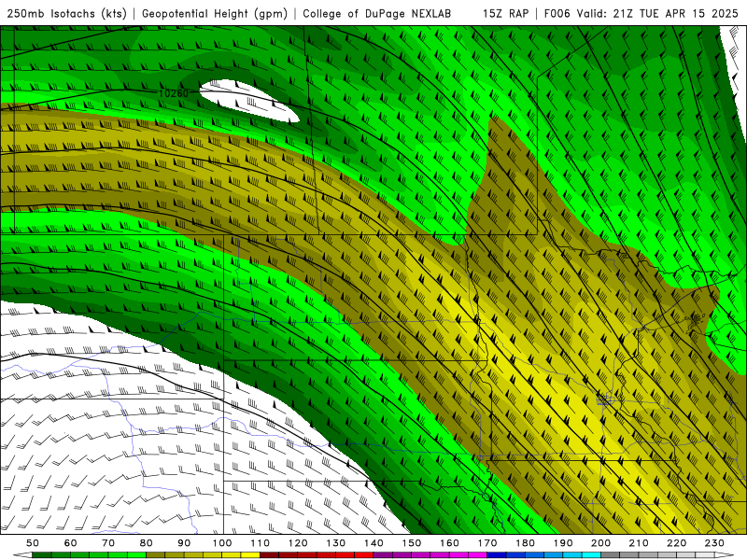Click the '90' color scale label
This screenshot has height=560, width=747.
click(x=184, y=543)
